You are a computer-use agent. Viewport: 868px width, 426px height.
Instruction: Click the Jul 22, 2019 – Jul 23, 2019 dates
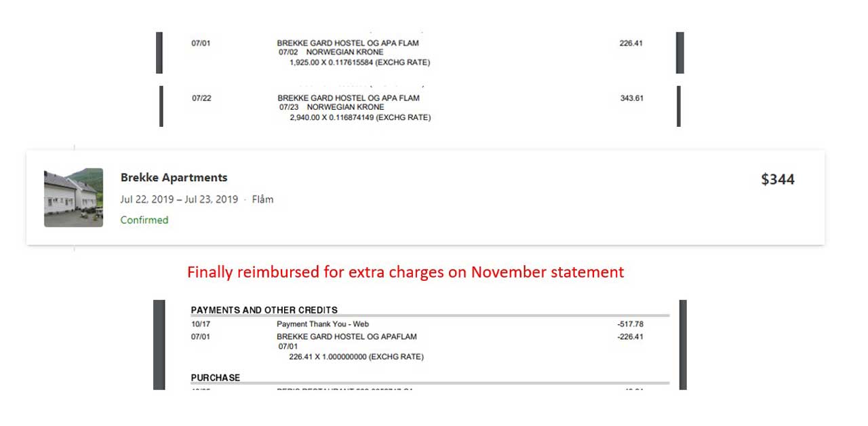click(x=179, y=199)
